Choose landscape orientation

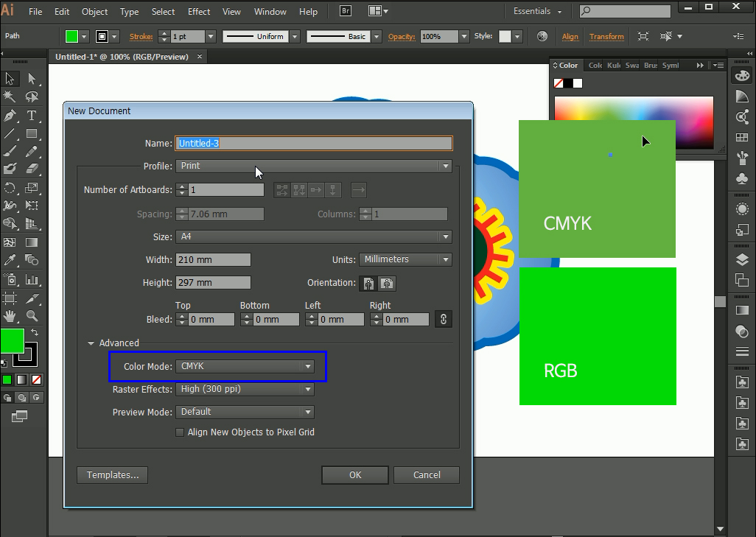387,284
